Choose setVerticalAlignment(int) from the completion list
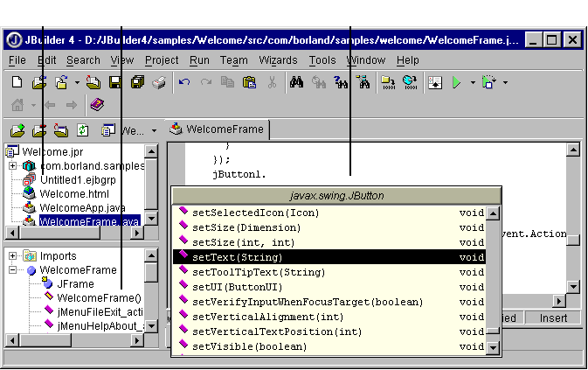The image size is (588, 370). coord(329,317)
